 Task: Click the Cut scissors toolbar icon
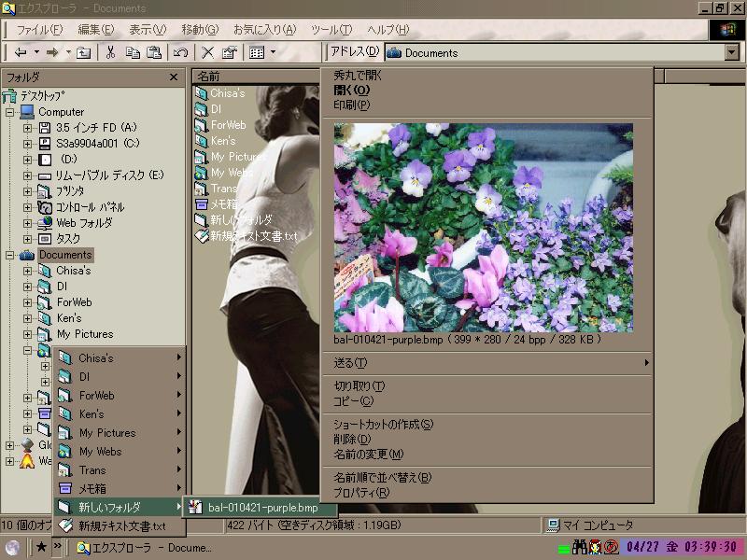pos(110,52)
